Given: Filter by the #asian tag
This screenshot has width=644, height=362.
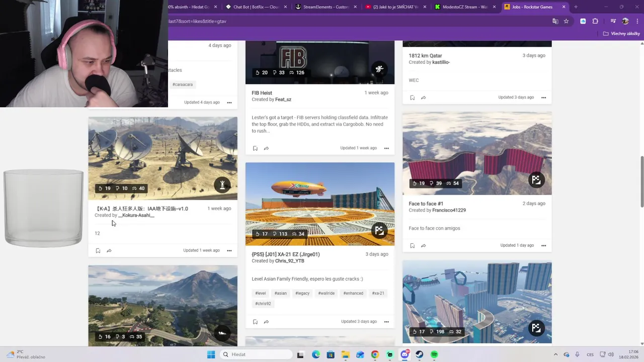Looking at the screenshot, I should pos(281,293).
